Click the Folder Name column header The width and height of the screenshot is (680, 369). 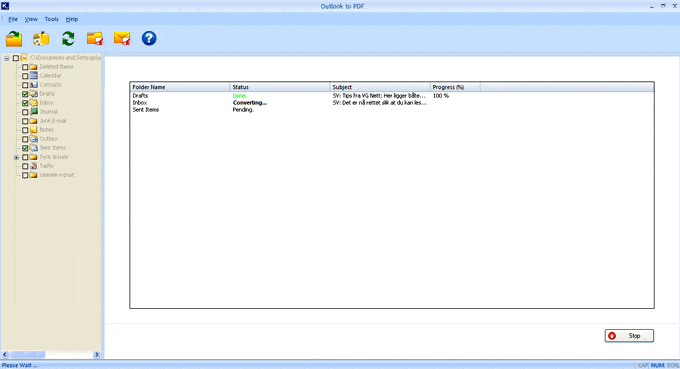(180, 87)
